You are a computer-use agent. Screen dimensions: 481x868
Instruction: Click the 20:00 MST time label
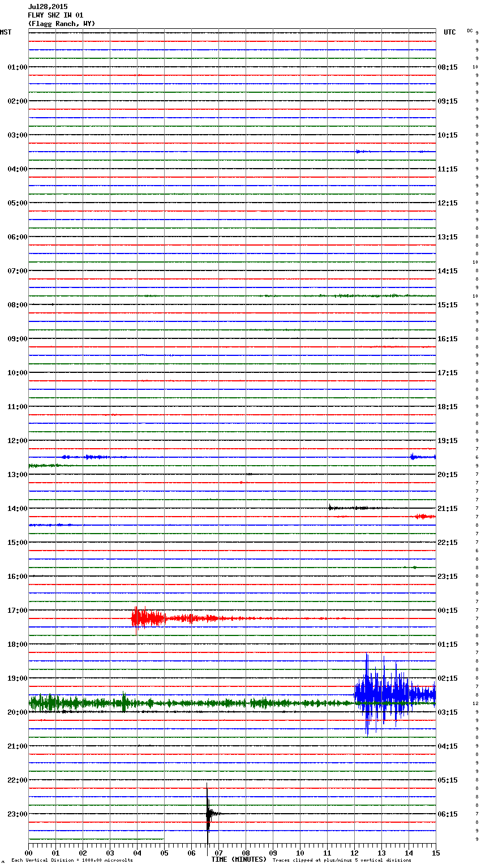tap(17, 712)
